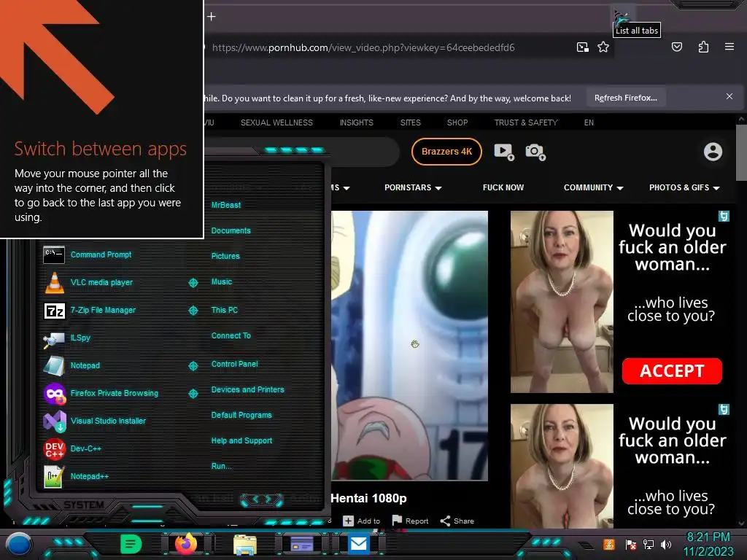Launch ILSpy from Start menu

click(x=80, y=338)
